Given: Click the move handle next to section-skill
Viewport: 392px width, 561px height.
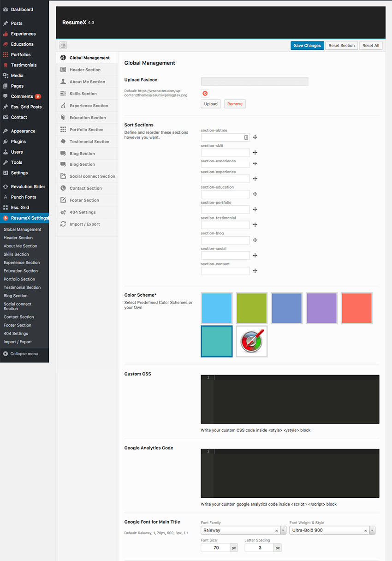Looking at the screenshot, I should pyautogui.click(x=255, y=153).
